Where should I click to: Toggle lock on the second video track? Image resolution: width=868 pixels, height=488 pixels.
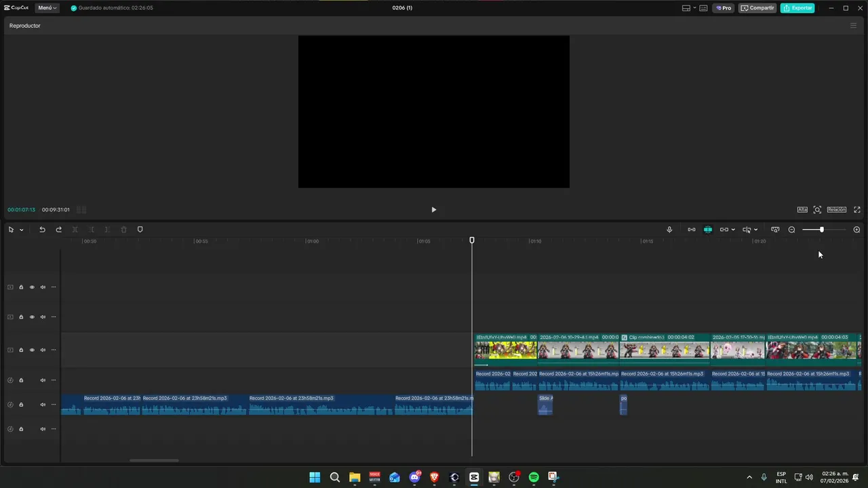pos(21,317)
